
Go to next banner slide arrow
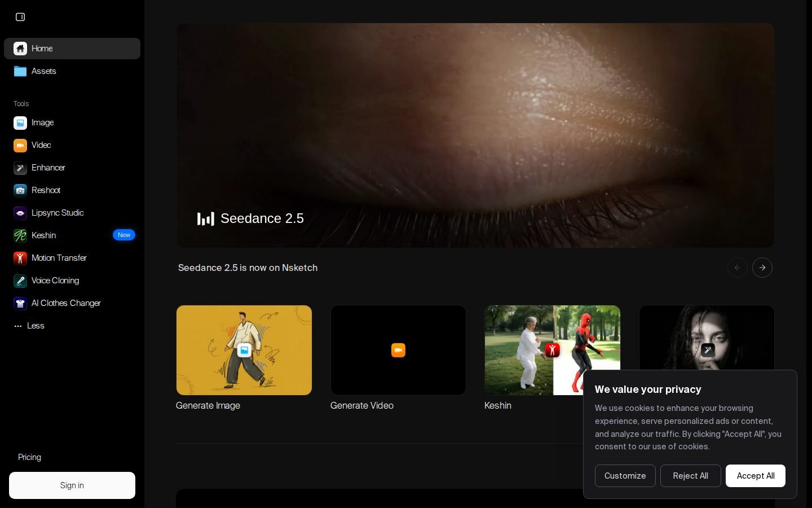pyautogui.click(x=762, y=268)
